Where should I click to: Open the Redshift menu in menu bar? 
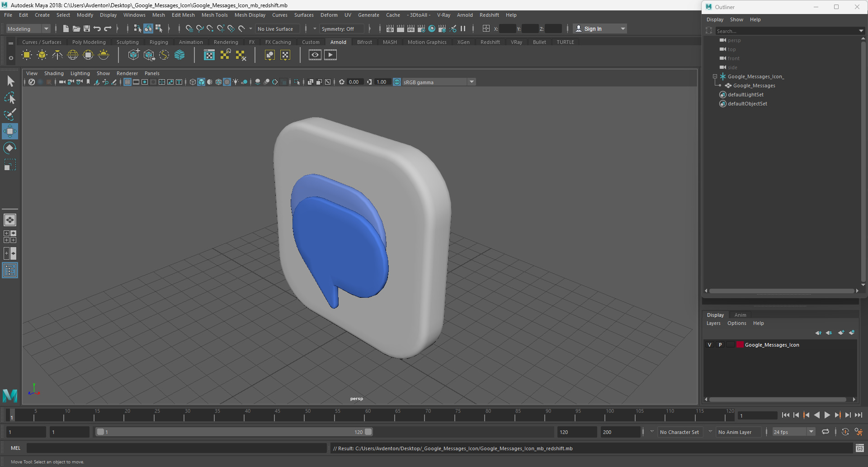coord(489,15)
